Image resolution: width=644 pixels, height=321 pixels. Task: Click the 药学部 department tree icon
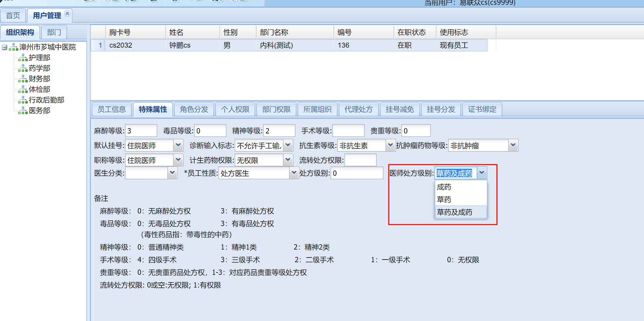click(x=23, y=68)
